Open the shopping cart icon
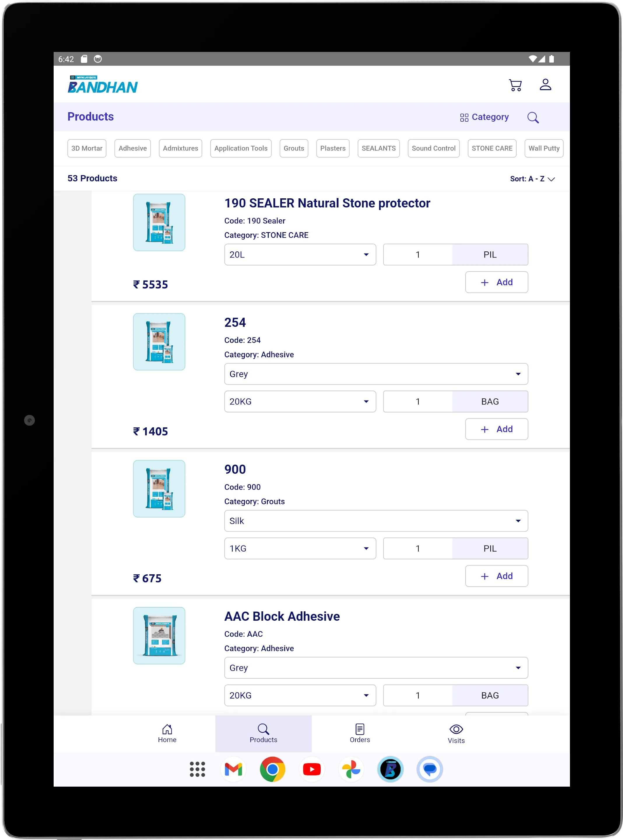Viewport: 623px width, 840px height. [x=515, y=85]
